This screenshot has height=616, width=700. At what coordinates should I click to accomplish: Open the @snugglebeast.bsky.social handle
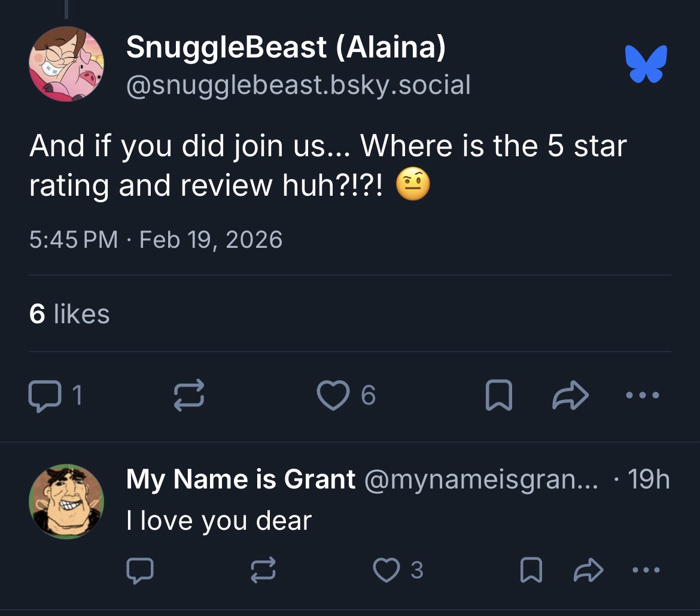pyautogui.click(x=298, y=85)
